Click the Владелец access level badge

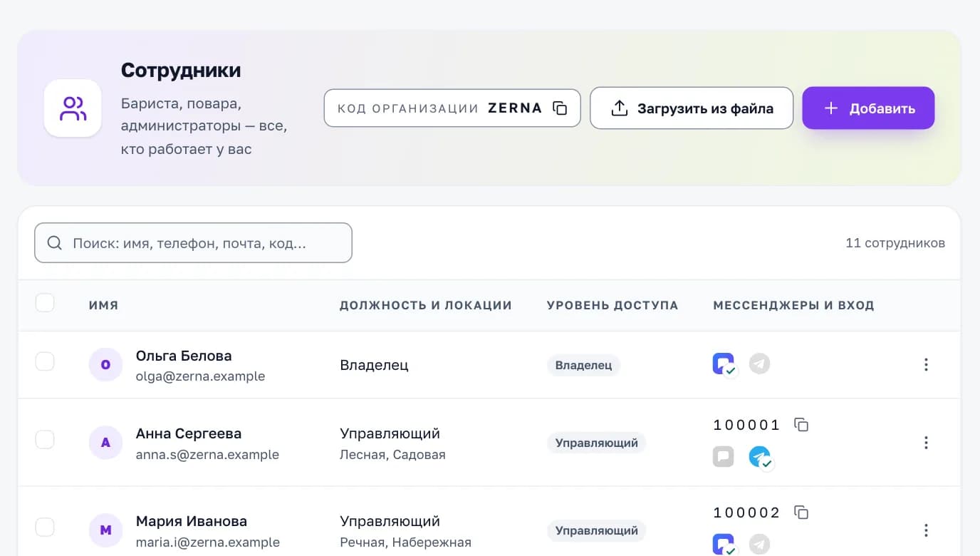click(x=583, y=365)
